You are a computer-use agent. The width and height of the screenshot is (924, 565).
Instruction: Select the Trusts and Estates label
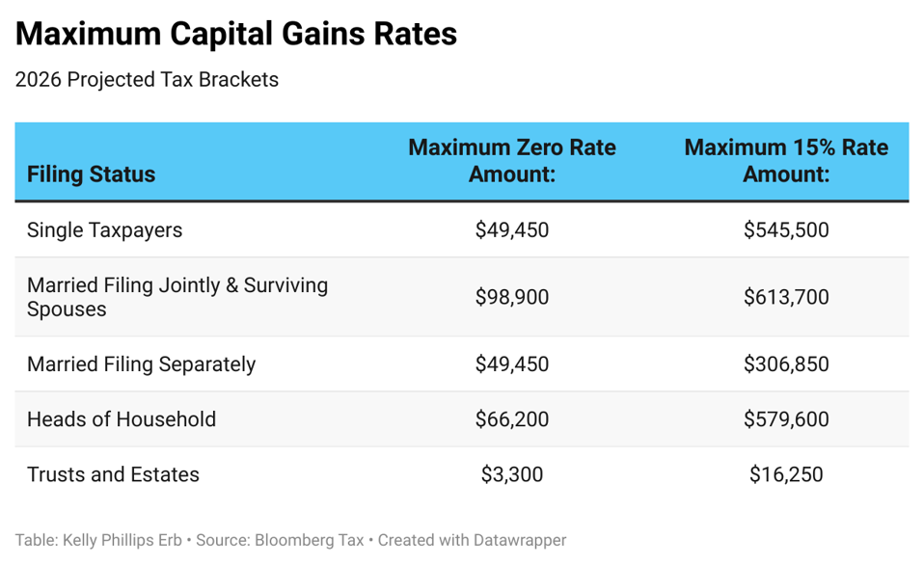click(x=113, y=474)
